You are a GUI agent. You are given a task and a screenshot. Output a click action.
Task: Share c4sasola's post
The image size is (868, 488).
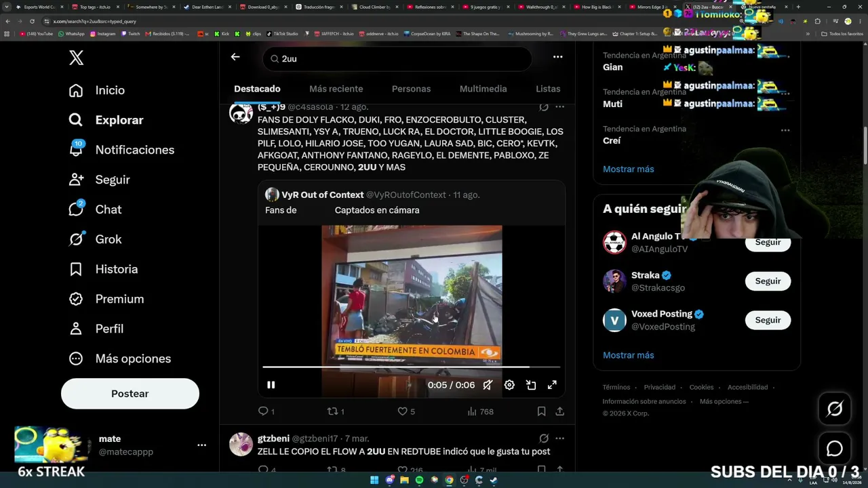560,411
